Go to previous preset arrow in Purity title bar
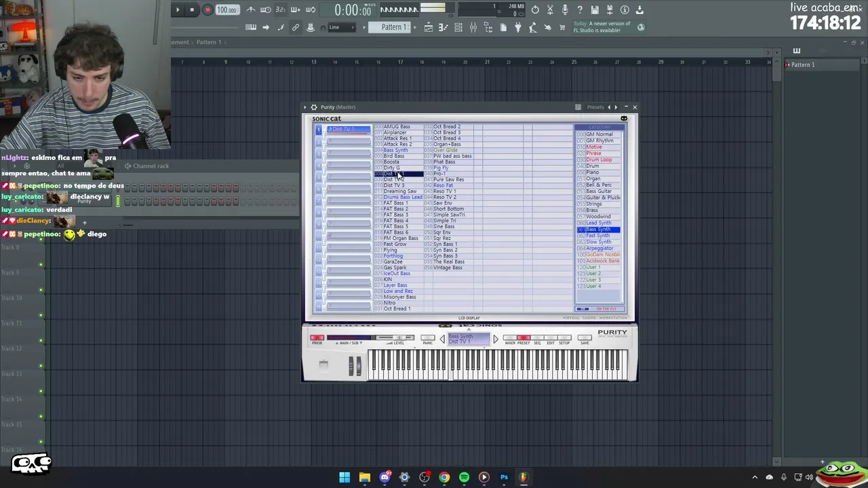The height and width of the screenshot is (488, 868). pos(609,107)
